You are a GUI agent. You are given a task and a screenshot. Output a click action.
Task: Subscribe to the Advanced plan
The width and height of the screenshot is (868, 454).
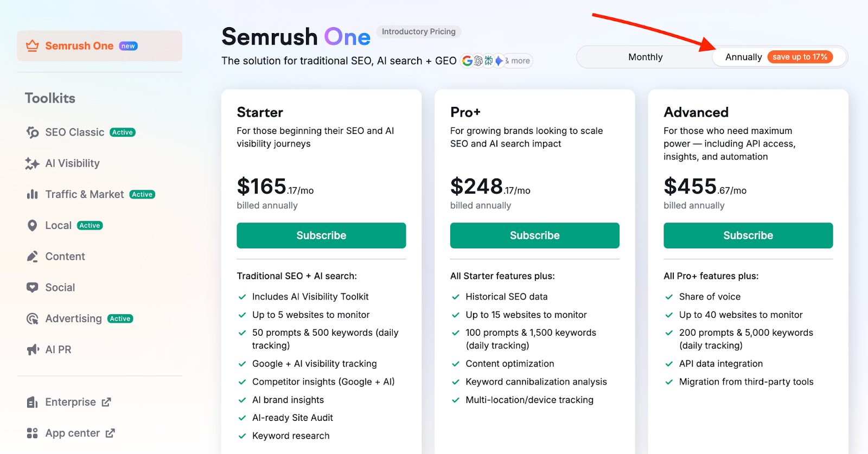coord(748,235)
